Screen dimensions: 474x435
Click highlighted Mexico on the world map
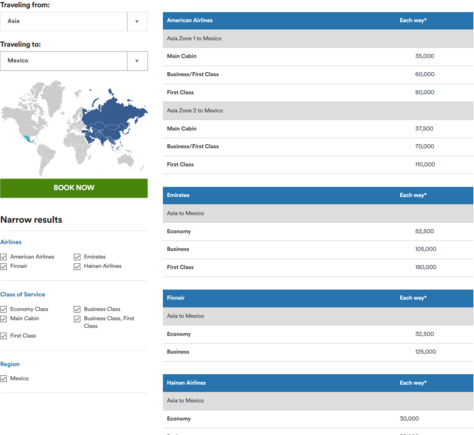click(x=27, y=139)
